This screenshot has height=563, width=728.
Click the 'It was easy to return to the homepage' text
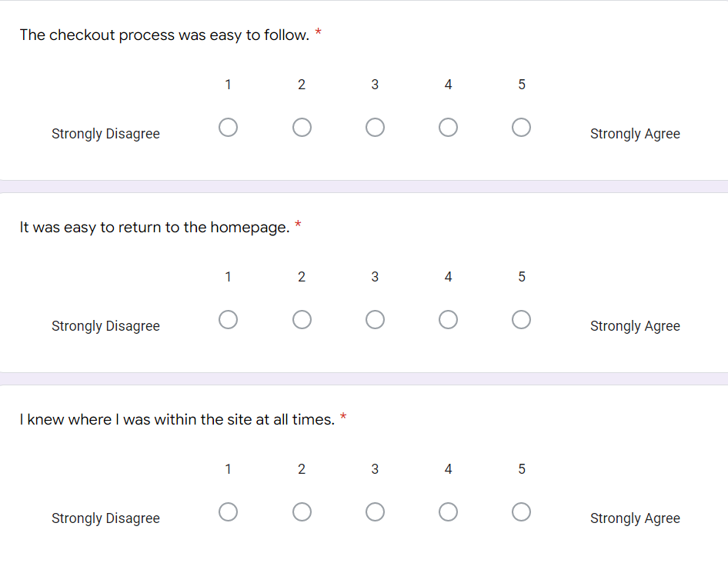tap(155, 228)
